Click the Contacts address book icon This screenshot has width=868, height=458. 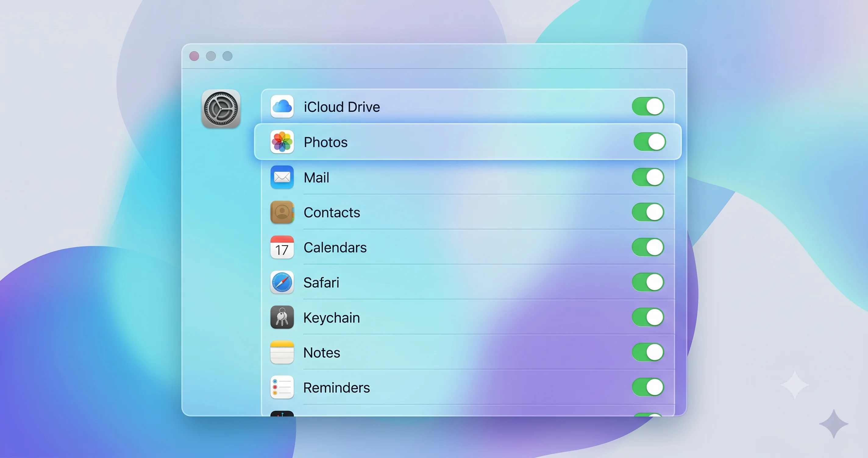(x=282, y=212)
